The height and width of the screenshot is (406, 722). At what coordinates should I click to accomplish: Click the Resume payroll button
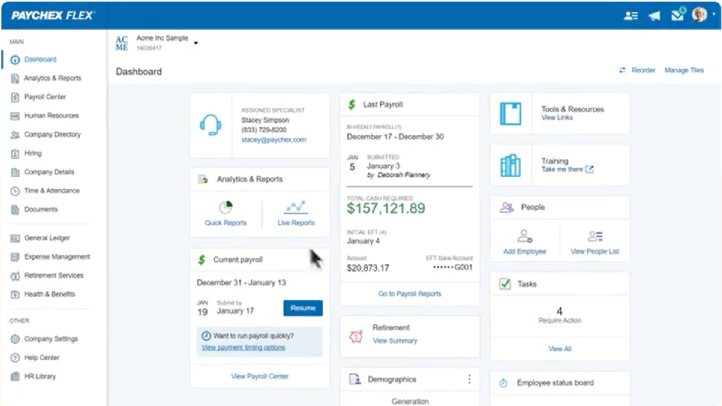[x=303, y=308]
